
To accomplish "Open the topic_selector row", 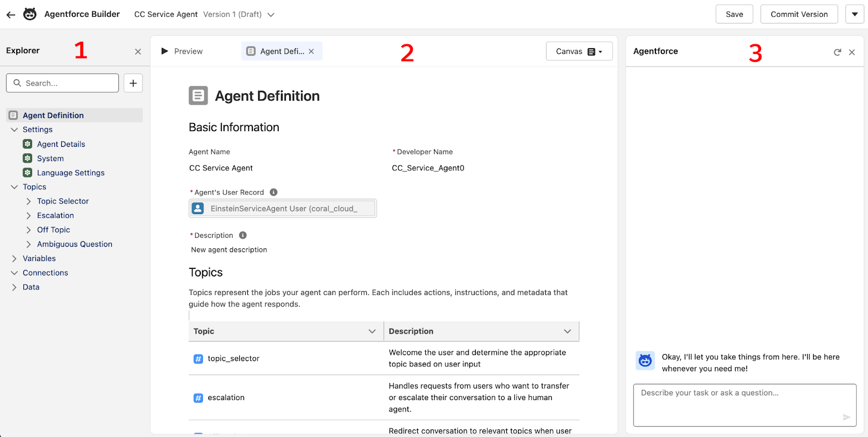I will click(384, 358).
